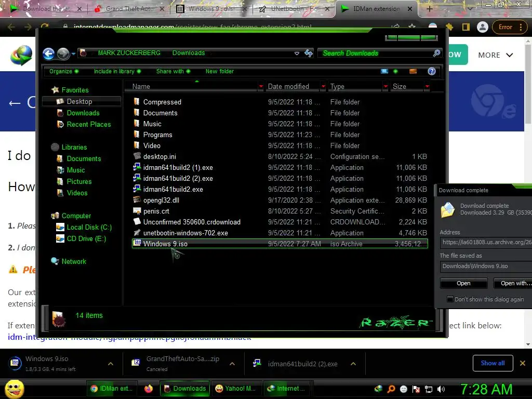Click the network tray icon
Screen dimensions: 532x399
(429, 389)
